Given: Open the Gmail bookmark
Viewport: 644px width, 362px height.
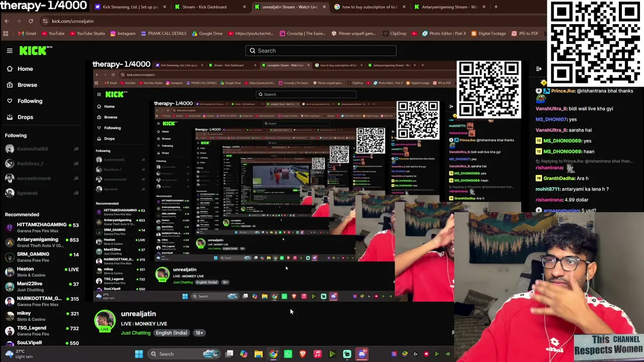Looking at the screenshot, I should pyautogui.click(x=27, y=34).
